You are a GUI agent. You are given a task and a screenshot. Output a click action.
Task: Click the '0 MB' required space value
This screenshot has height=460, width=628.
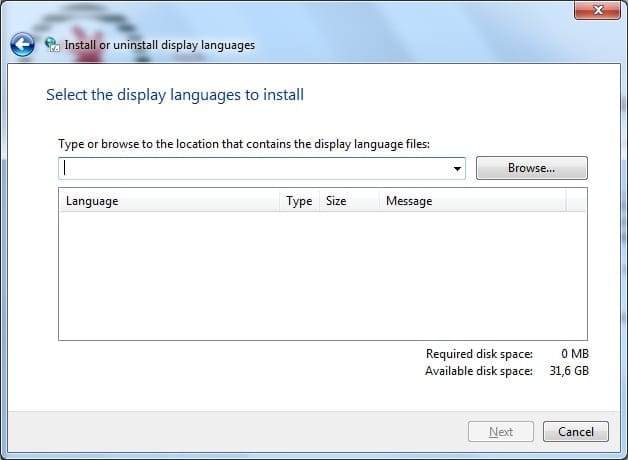pyautogui.click(x=574, y=354)
